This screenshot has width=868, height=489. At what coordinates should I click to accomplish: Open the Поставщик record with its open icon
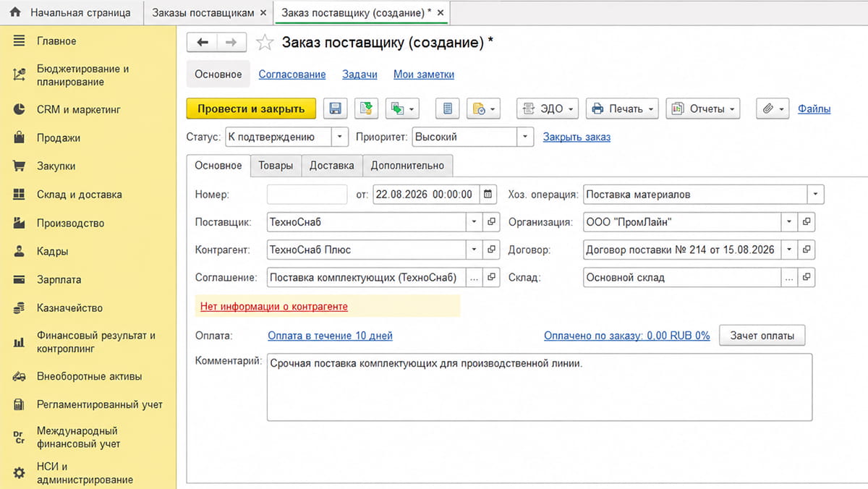[492, 222]
